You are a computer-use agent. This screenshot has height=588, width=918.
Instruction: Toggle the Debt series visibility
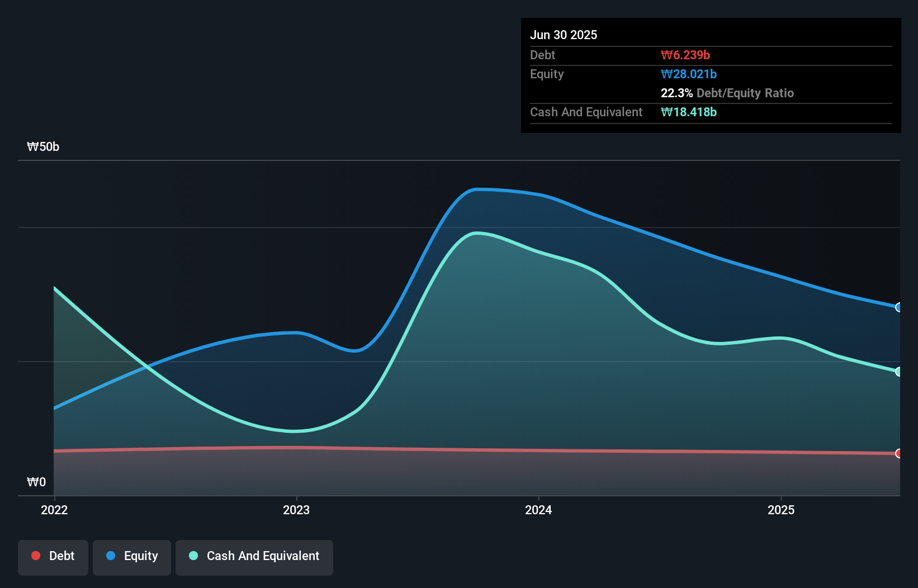pyautogui.click(x=53, y=556)
